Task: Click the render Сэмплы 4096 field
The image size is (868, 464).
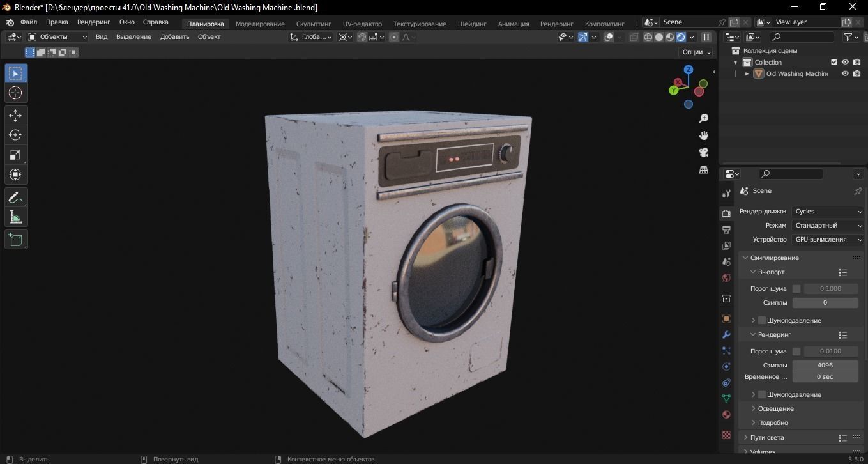Action: 825,366
